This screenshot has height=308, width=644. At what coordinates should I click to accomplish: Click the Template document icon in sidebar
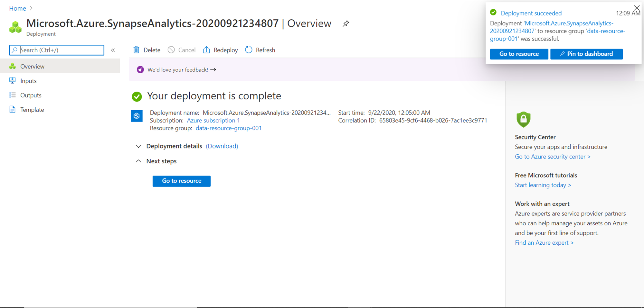click(13, 110)
